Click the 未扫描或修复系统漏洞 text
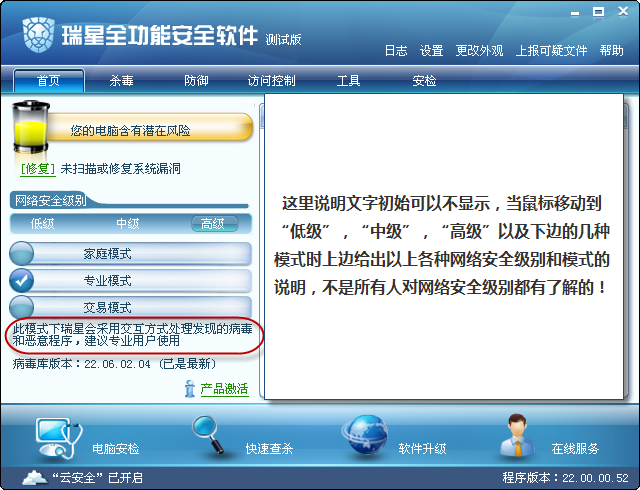 tap(120, 168)
